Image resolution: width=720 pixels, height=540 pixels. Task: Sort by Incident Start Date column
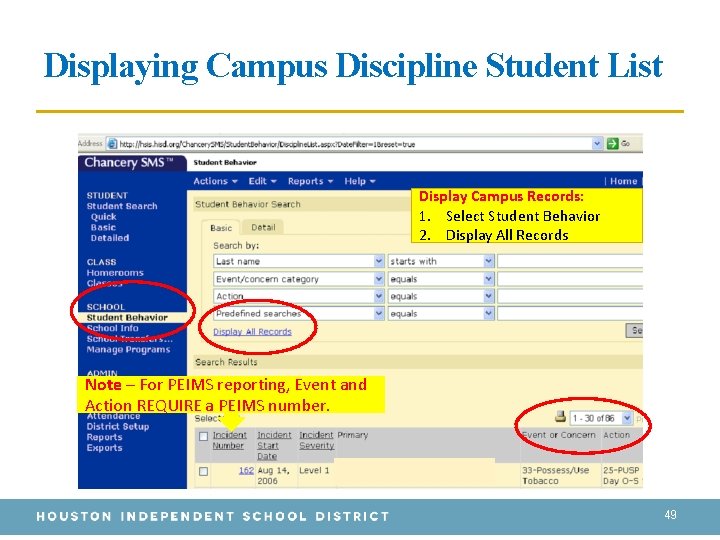274,445
